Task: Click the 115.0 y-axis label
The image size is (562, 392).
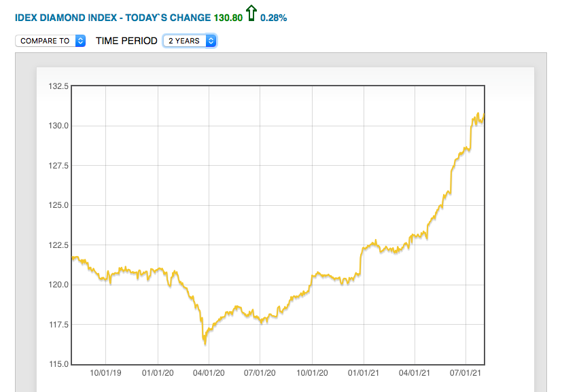Action: (x=57, y=364)
